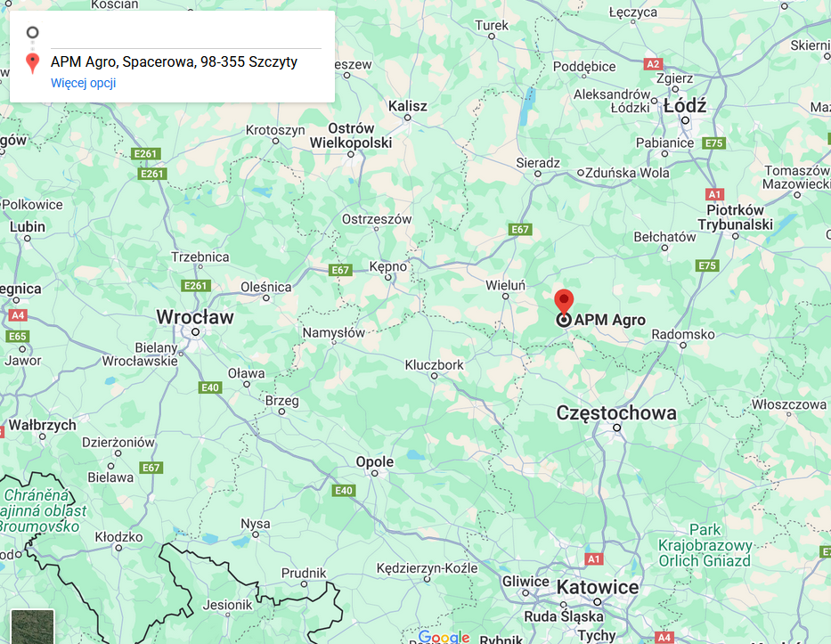Select the Opole city marker

point(375,473)
